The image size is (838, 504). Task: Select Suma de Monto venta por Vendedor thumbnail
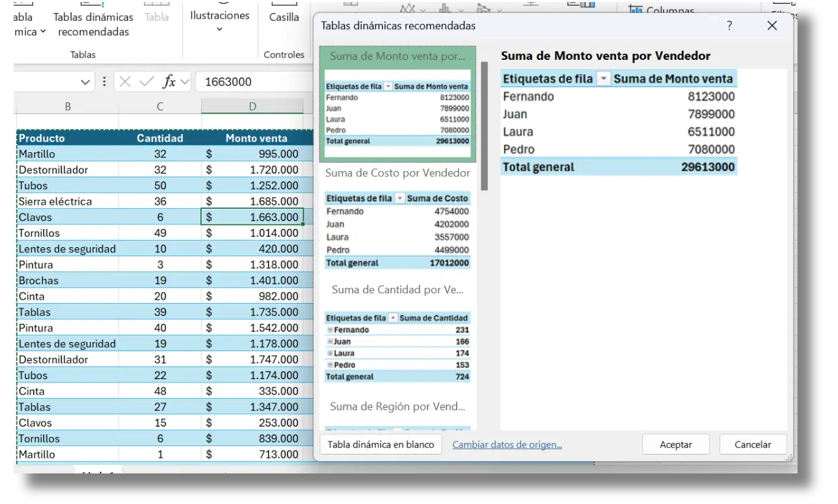tap(398, 104)
